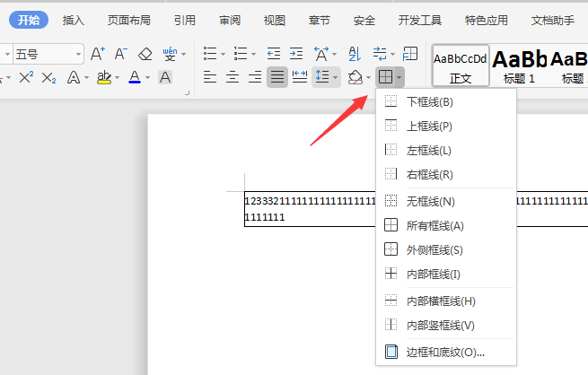The height and width of the screenshot is (375, 588).
Task: Expand the line spacing dropdown arrow
Action: pyautogui.click(x=335, y=77)
